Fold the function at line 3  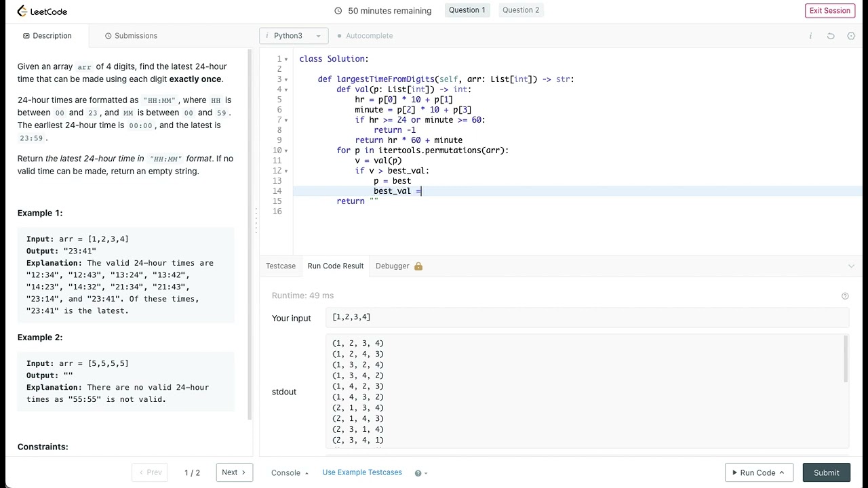(x=286, y=80)
